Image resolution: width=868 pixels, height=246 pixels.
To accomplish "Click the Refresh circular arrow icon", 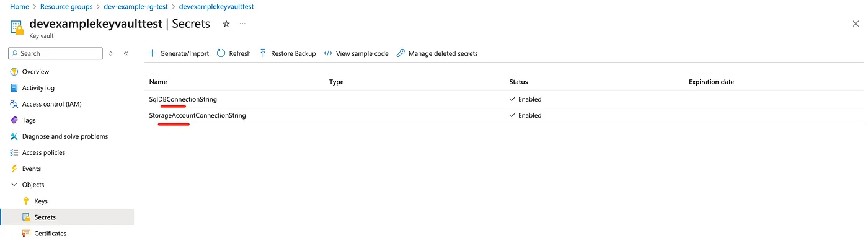I will pos(221,53).
